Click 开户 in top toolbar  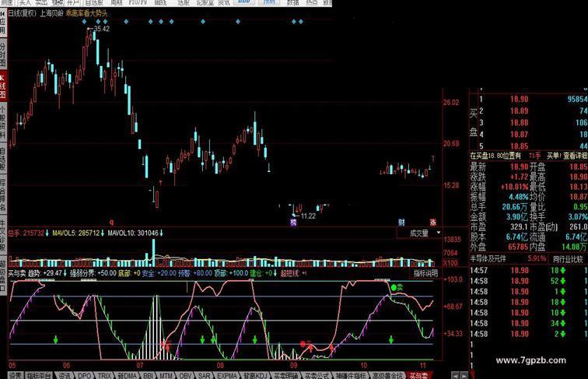coord(73,2)
